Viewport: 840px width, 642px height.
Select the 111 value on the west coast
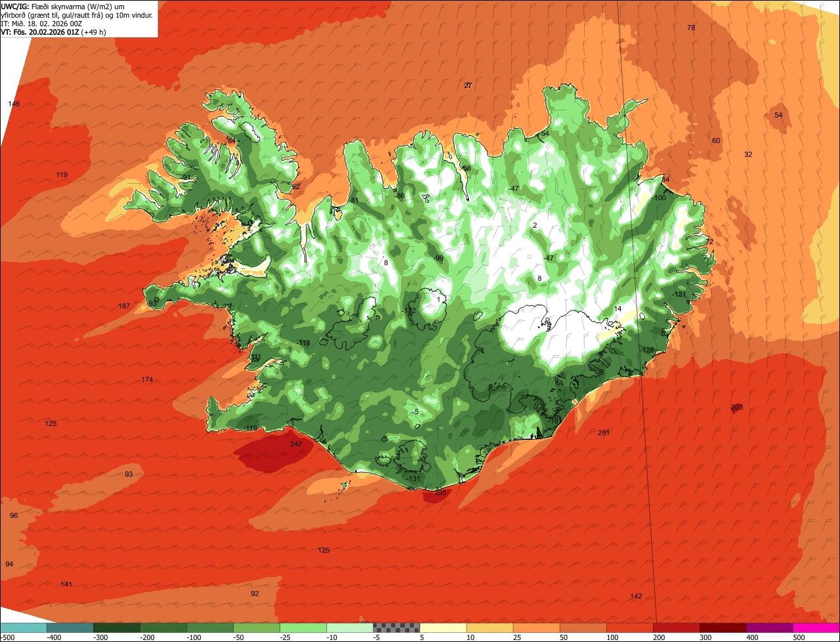256,357
